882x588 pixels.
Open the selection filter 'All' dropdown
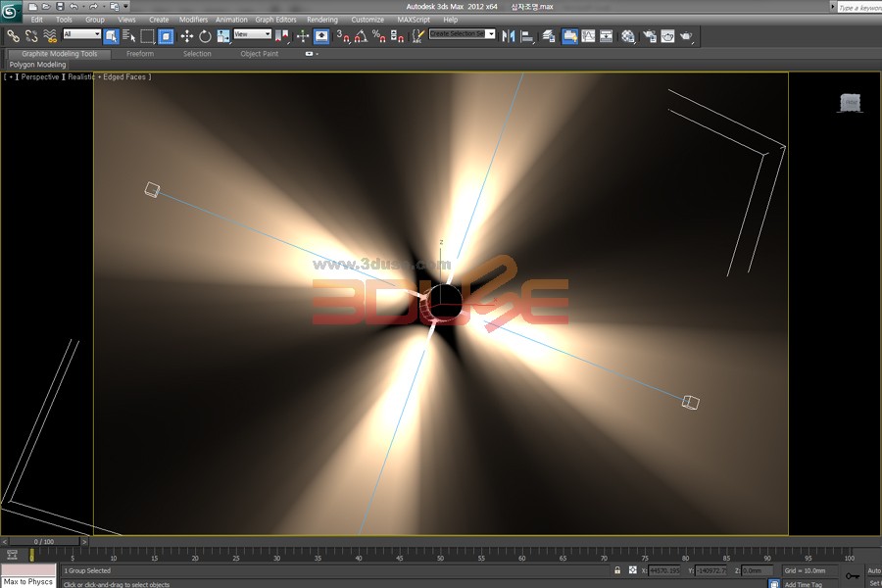coord(82,35)
